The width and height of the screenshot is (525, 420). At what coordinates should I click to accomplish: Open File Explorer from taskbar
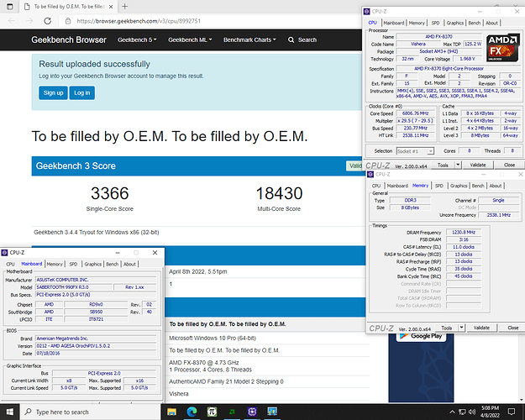[171, 412]
